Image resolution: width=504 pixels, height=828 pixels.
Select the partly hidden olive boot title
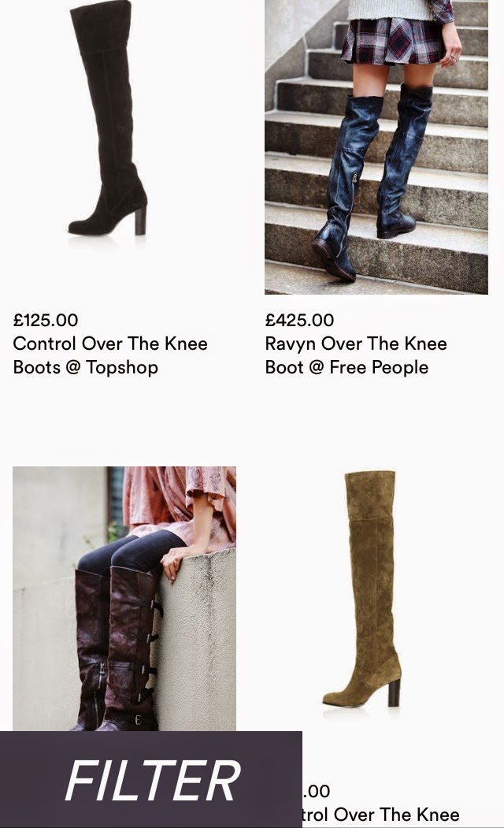(381, 815)
